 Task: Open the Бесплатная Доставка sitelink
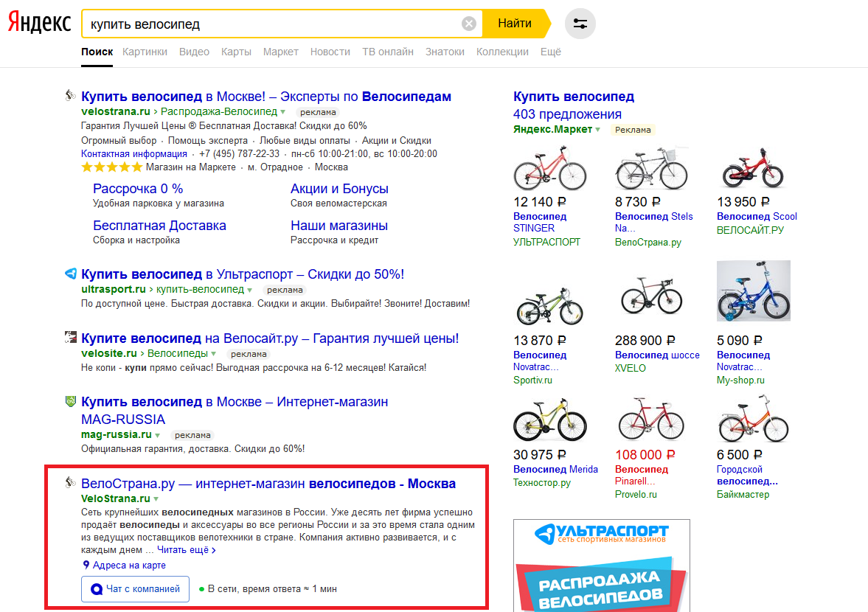point(159,226)
